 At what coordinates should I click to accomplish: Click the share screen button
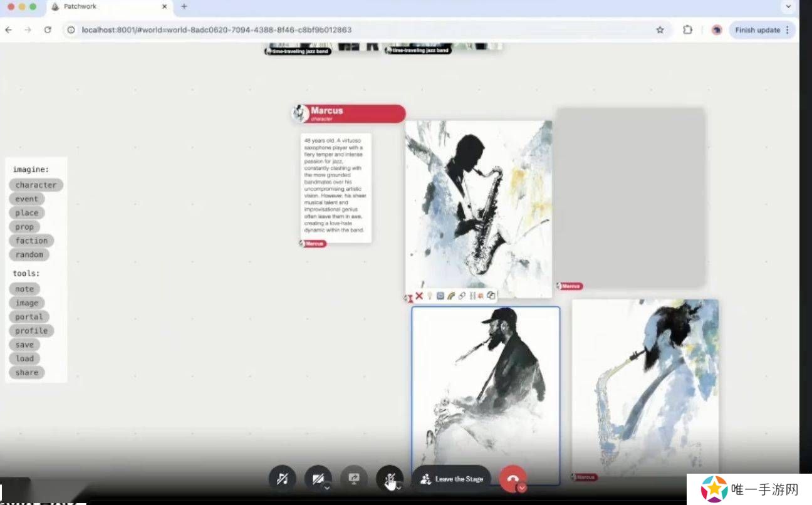(x=353, y=479)
